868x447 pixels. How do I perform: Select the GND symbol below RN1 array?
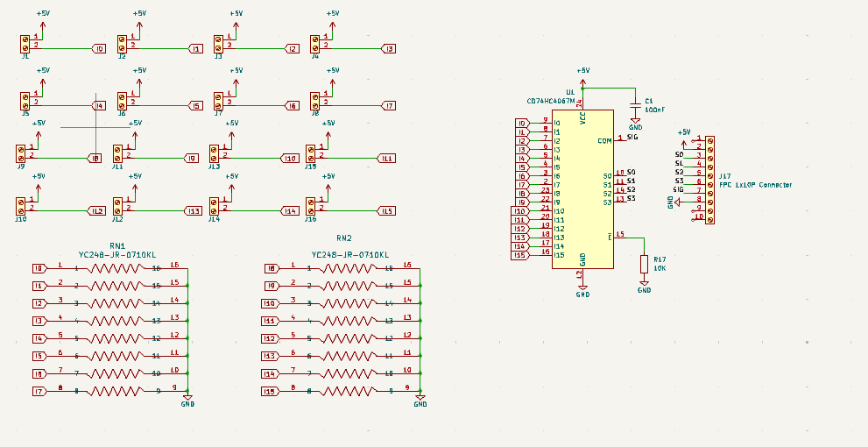(187, 401)
